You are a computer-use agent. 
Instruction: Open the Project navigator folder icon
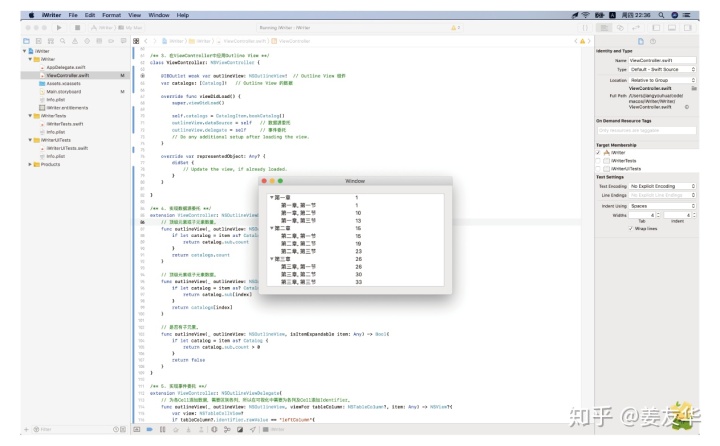(x=27, y=41)
